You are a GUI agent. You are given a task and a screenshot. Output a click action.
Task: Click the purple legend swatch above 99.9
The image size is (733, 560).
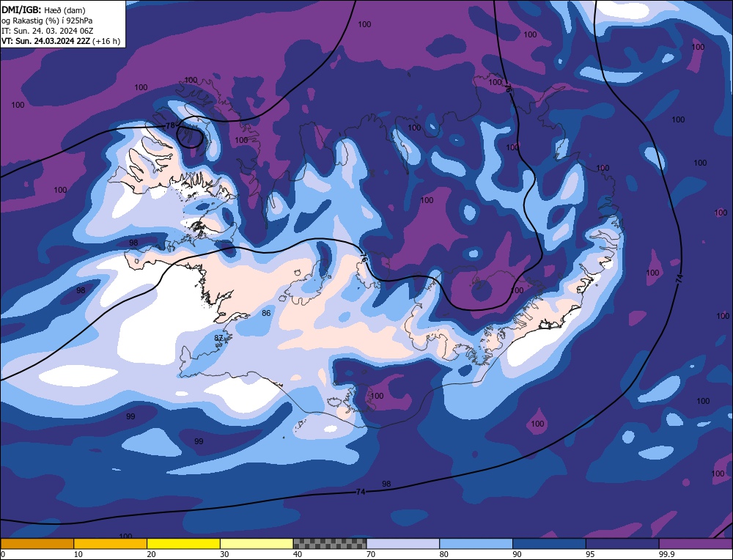click(x=696, y=544)
